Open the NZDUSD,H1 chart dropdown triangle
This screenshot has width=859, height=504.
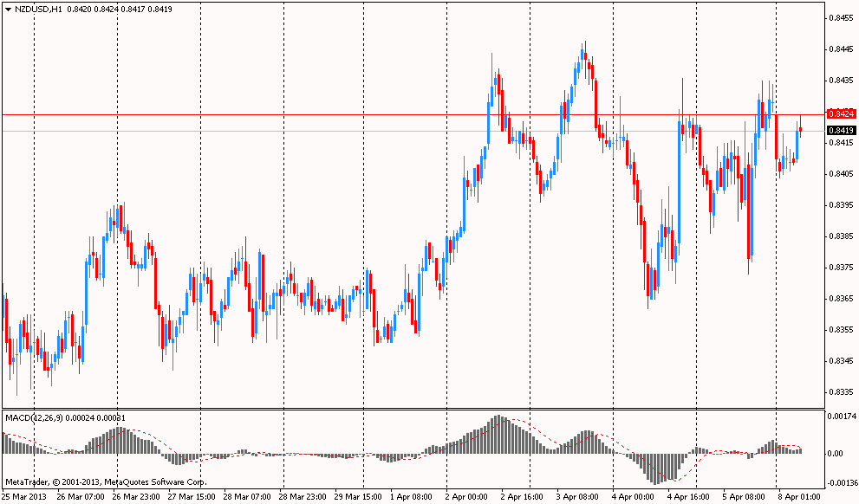pos(8,10)
